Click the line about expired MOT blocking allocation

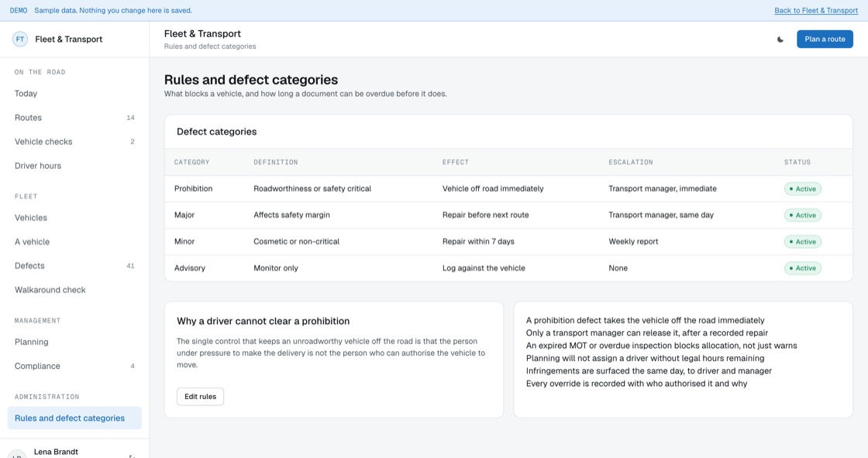coord(662,346)
